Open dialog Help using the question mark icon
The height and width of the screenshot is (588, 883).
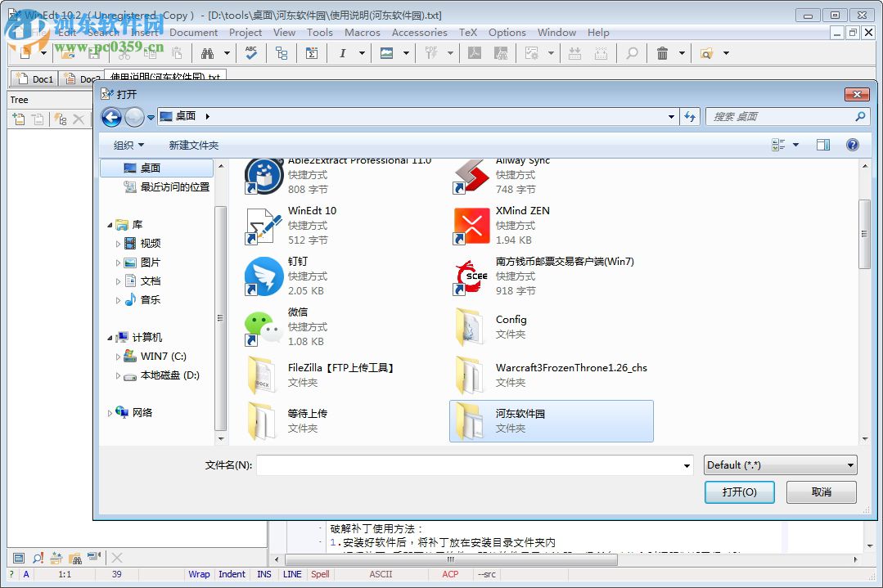[x=852, y=145]
